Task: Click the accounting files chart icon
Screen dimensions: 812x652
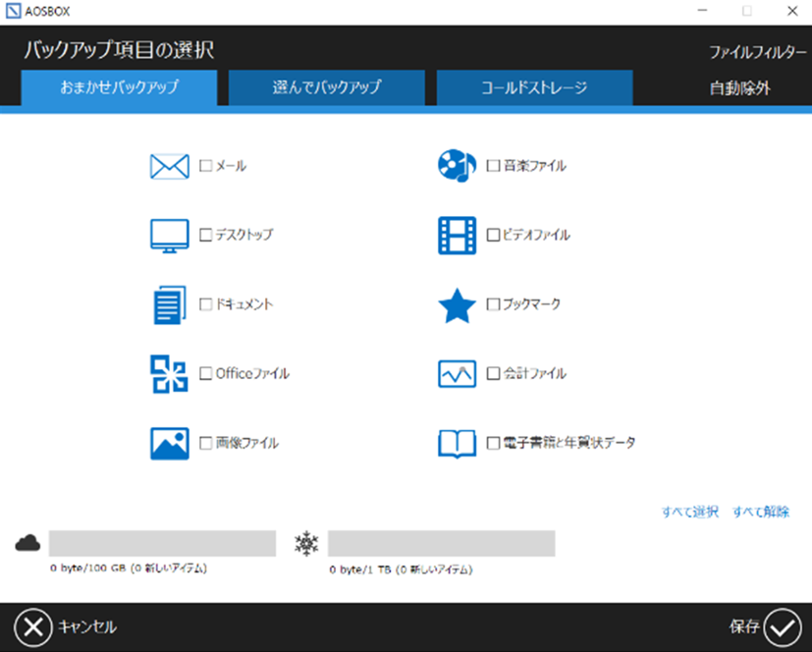Action: point(457,374)
